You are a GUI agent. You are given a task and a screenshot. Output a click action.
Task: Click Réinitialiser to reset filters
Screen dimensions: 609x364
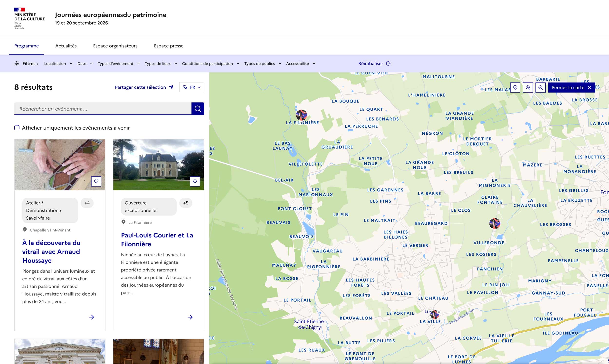click(374, 64)
